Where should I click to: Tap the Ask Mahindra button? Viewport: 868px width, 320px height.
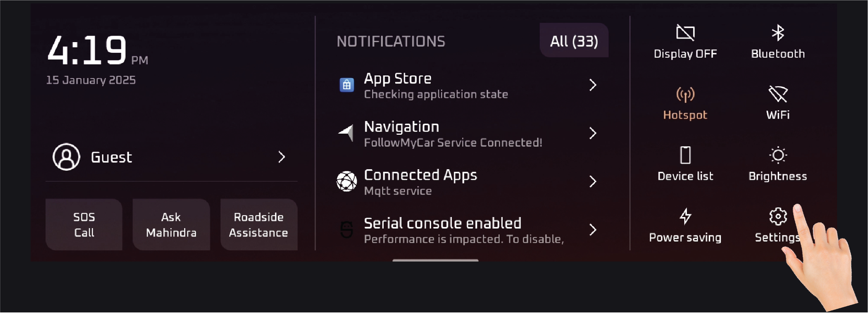point(171,225)
